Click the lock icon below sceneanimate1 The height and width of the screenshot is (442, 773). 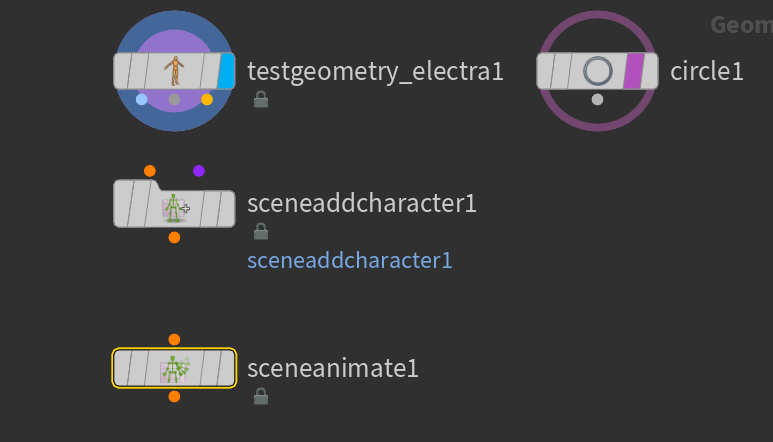click(x=261, y=396)
